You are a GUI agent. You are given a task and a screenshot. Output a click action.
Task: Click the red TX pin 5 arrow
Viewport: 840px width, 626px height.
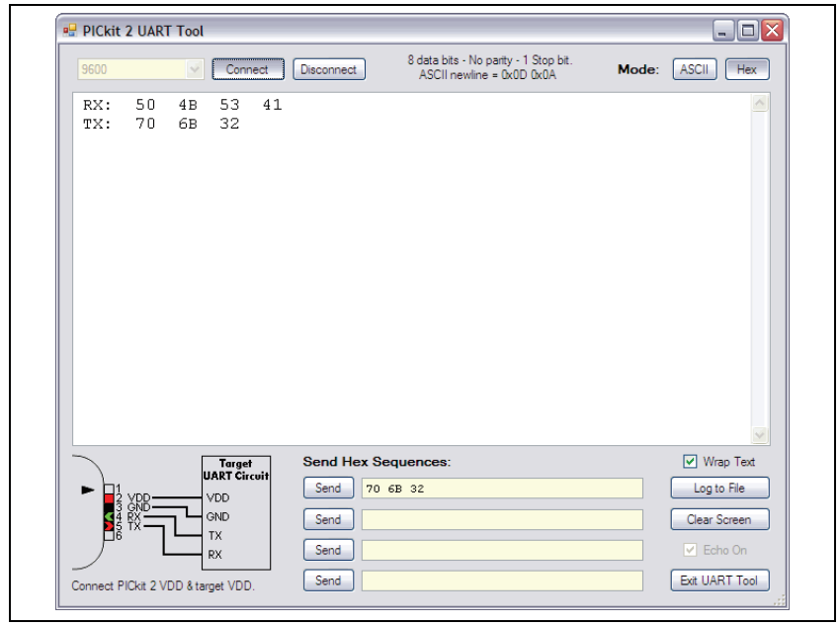pos(109,526)
